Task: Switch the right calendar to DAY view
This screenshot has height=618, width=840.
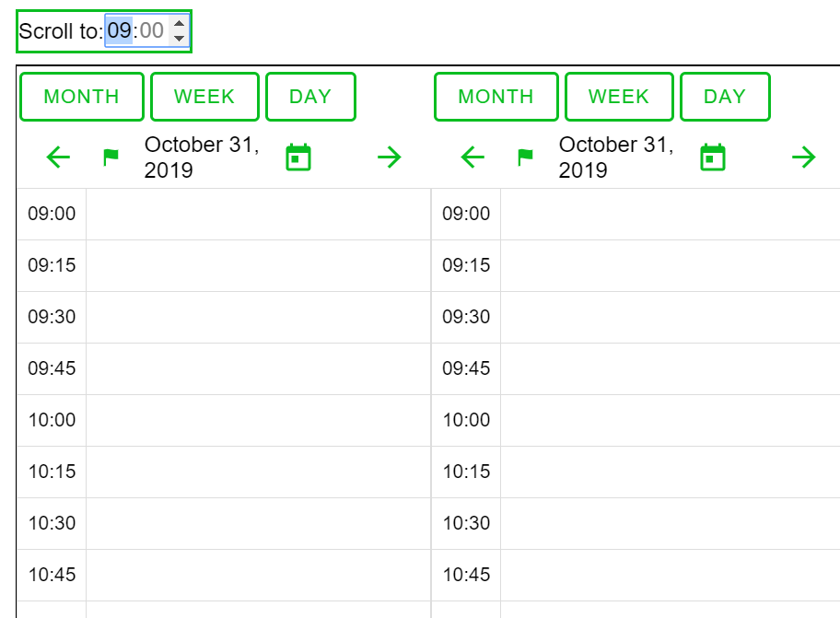Action: [725, 96]
